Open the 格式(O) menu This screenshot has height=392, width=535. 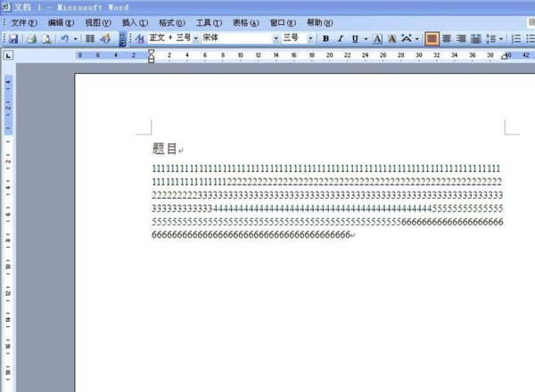point(171,23)
